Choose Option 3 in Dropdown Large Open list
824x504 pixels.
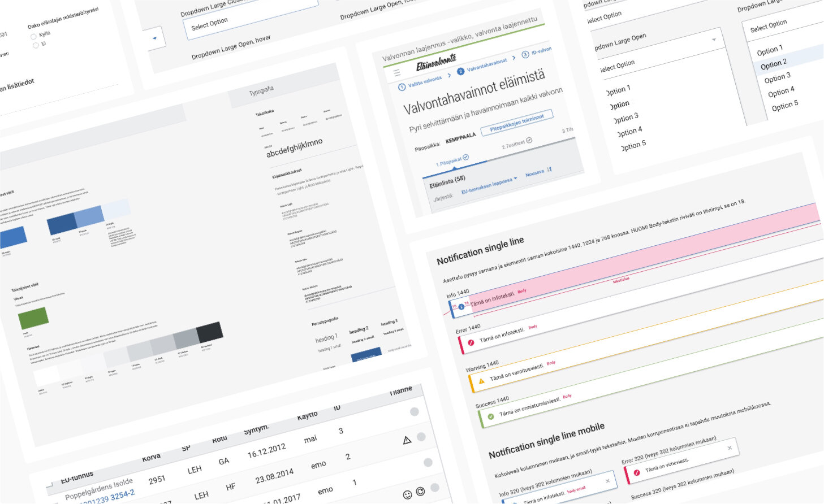point(625,118)
